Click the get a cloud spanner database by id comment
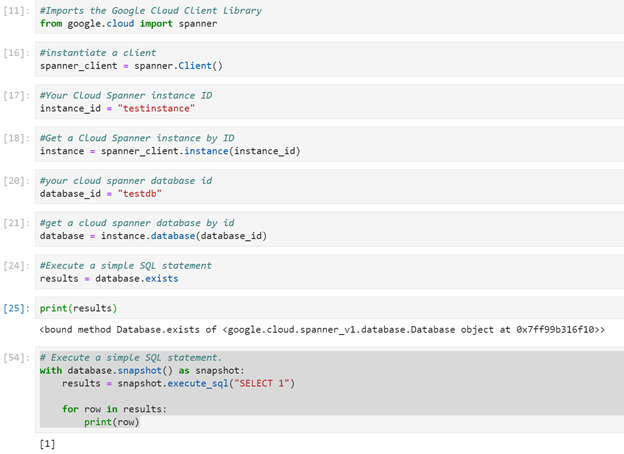The image size is (624, 454). tap(137, 223)
